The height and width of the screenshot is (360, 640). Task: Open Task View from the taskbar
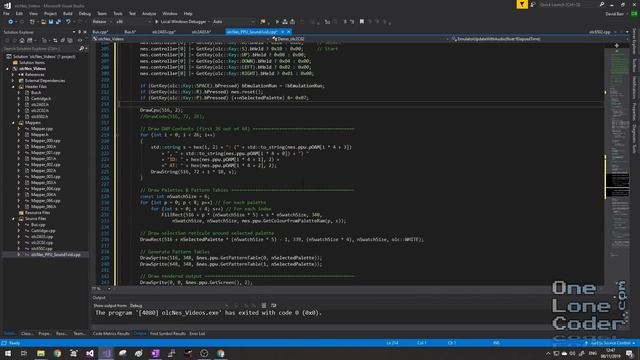tap(24, 353)
